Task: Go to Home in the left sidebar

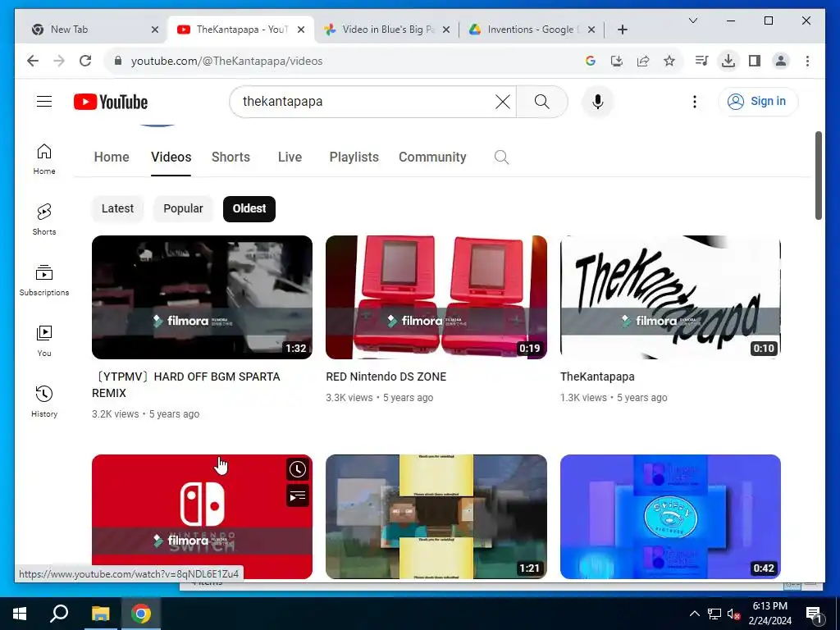Action: tap(44, 159)
